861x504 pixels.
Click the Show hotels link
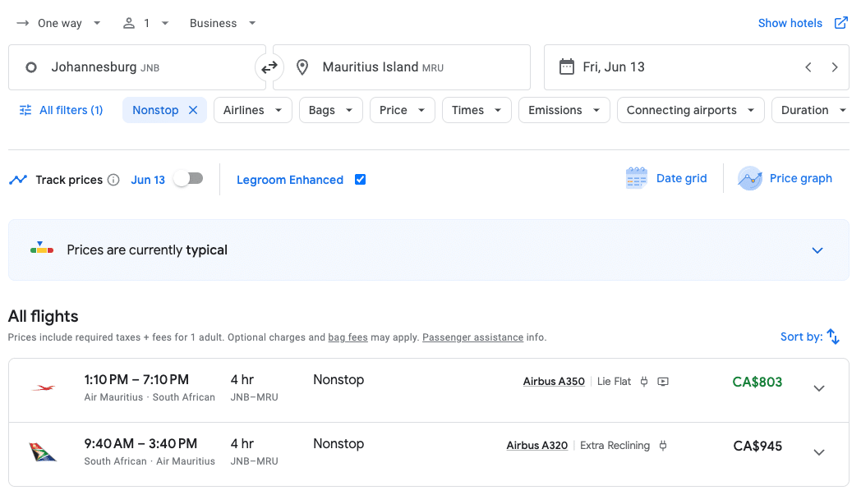click(802, 23)
